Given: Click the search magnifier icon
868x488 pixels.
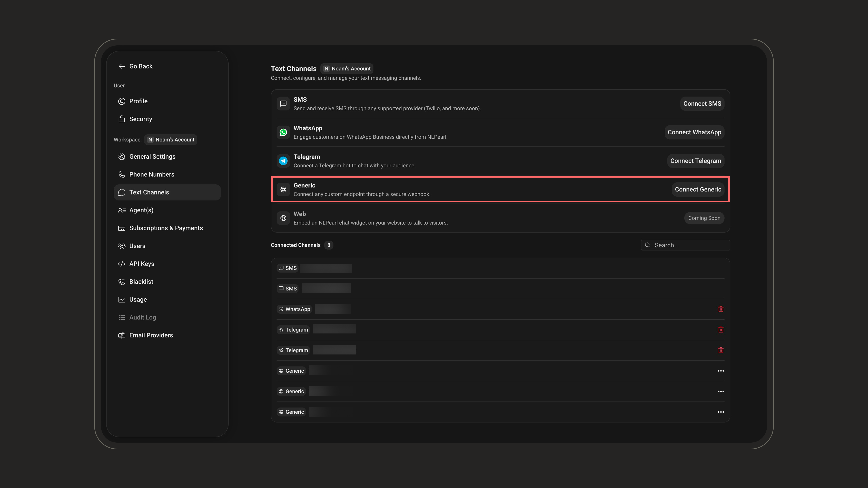Looking at the screenshot, I should point(647,245).
